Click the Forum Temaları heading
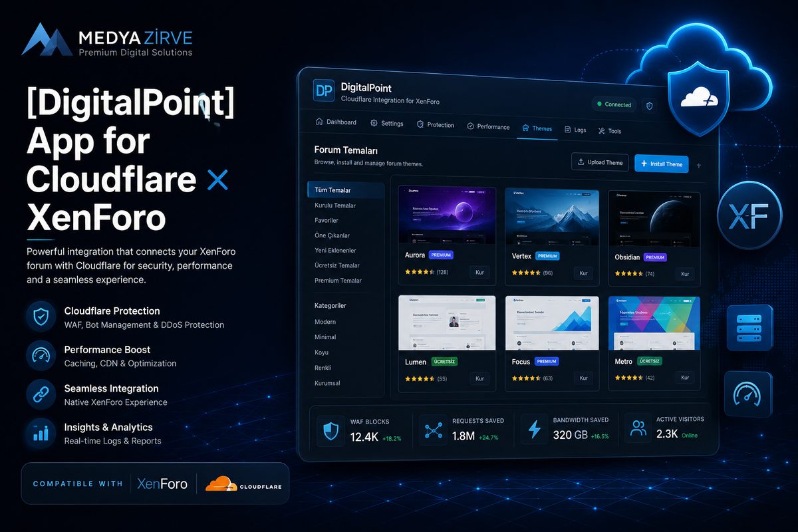 tap(346, 150)
